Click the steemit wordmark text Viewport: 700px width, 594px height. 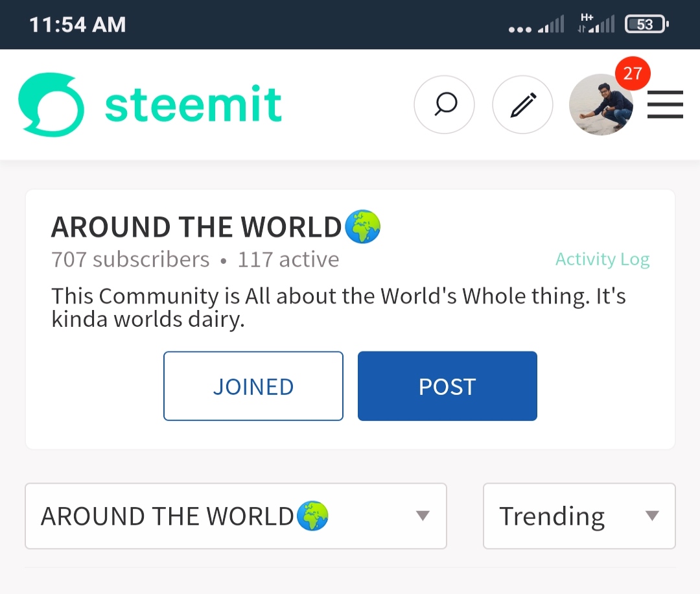pos(193,104)
